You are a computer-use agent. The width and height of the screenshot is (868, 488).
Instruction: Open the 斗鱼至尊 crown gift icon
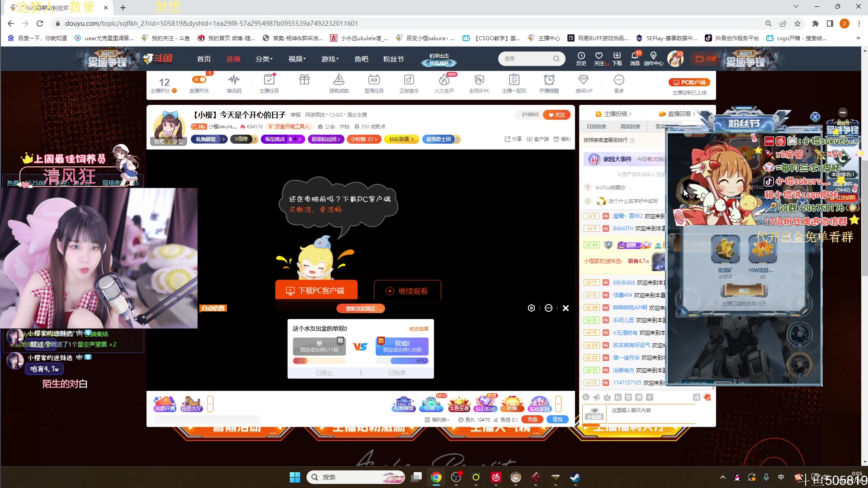tap(458, 403)
